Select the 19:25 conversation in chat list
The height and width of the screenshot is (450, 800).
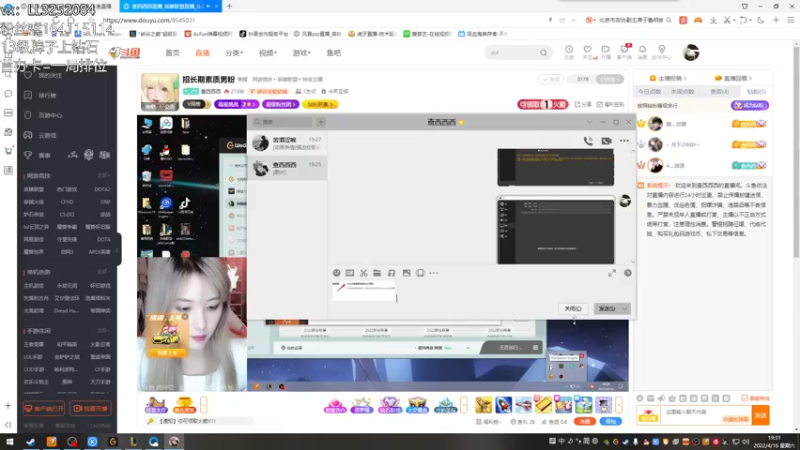pyautogui.click(x=287, y=168)
